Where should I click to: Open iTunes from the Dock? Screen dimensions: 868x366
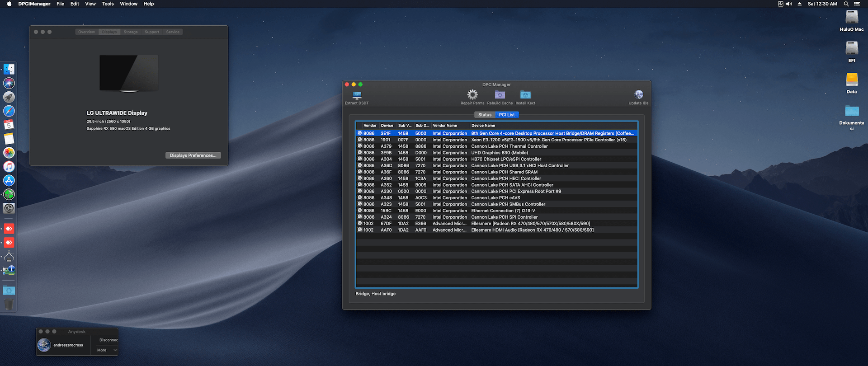tap(9, 166)
